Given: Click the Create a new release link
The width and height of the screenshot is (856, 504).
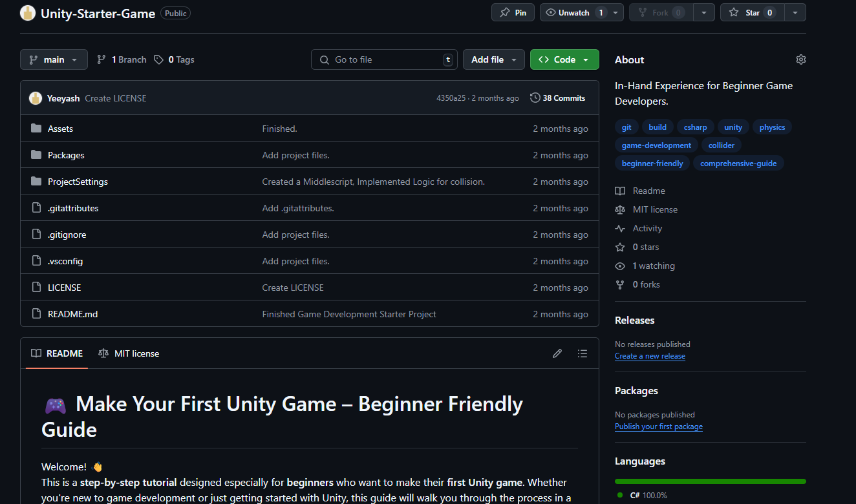Looking at the screenshot, I should (x=650, y=356).
